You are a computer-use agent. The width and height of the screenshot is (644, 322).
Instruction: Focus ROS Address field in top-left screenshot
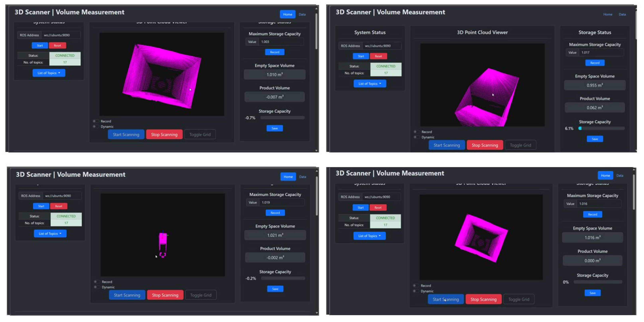(61, 35)
